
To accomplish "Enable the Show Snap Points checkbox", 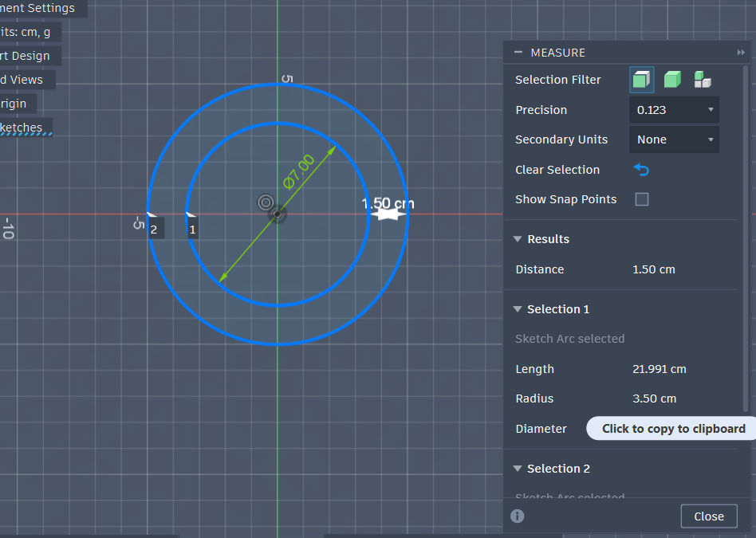I will click(642, 199).
